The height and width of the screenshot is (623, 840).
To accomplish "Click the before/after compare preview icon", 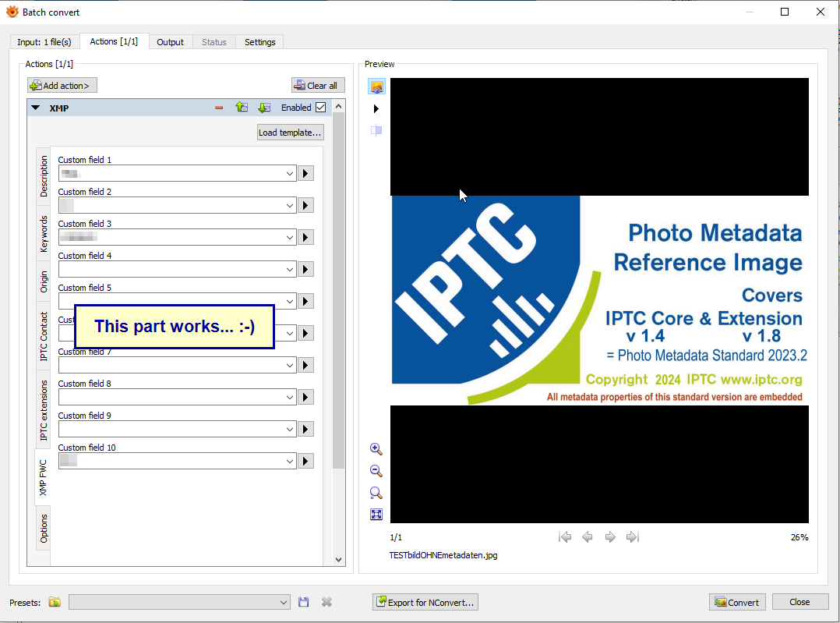I will click(376, 130).
